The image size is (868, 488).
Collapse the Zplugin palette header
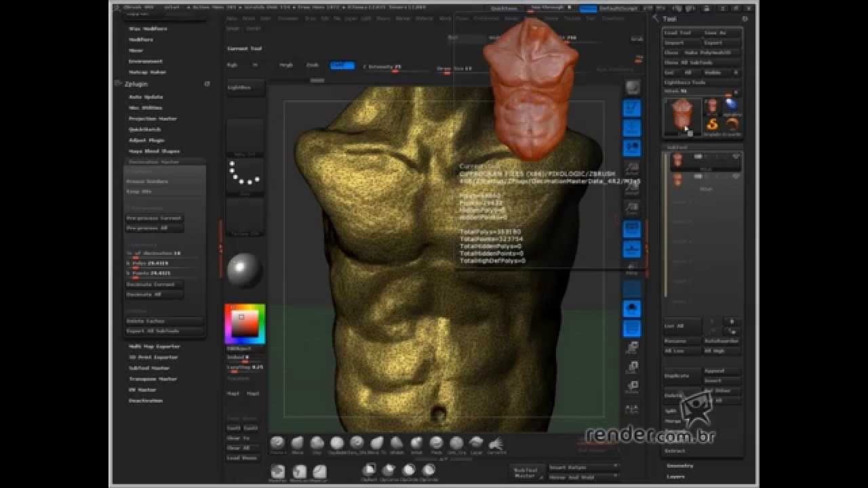pos(136,84)
